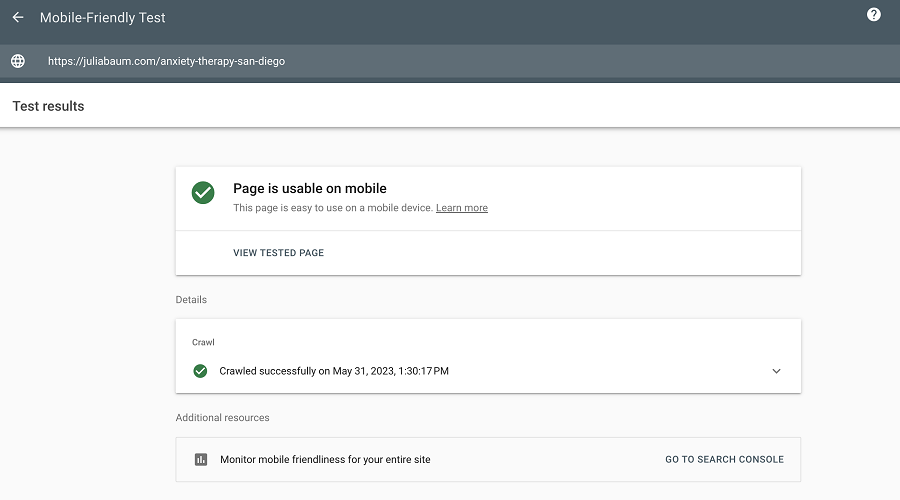Click the globe icon beside the URL
900x500 pixels.
(x=18, y=61)
